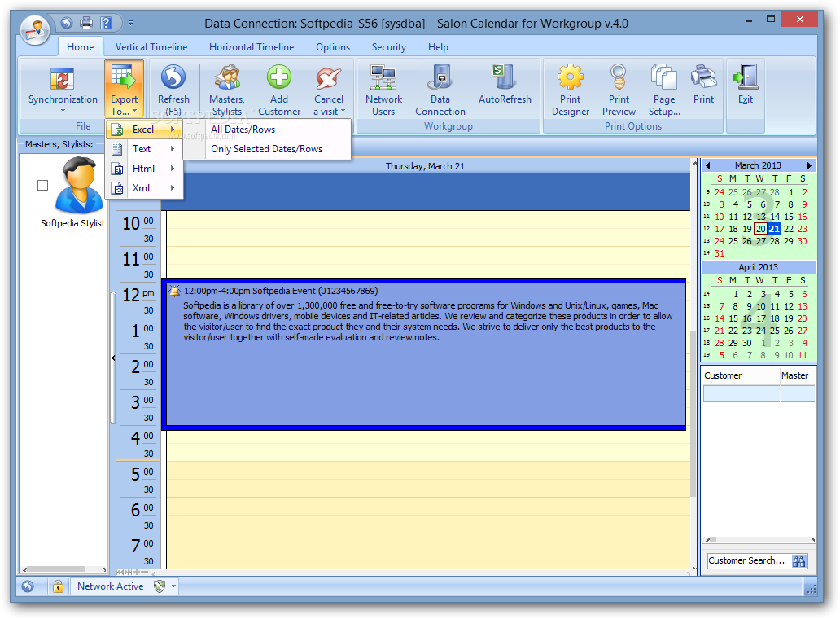Viewport: 840px width, 619px height.
Task: Open Network Users
Action: (383, 89)
